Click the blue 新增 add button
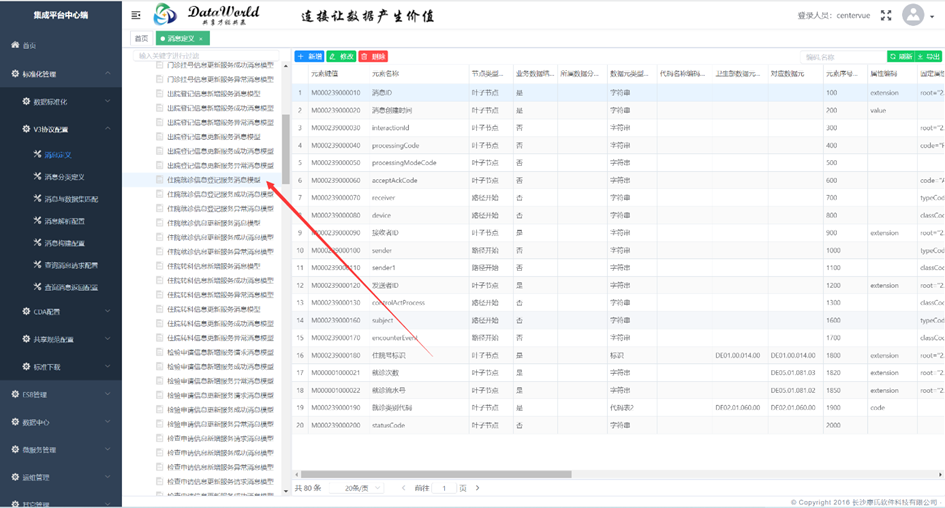 (x=309, y=57)
